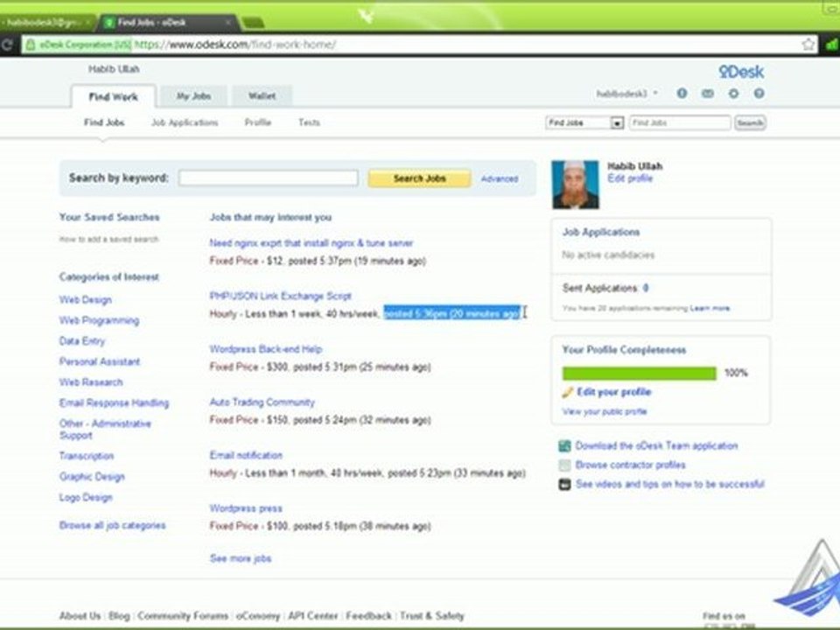Viewport: 840px width, 630px height.
Task: Open PHP/JSON Link Exchange Script job
Action: 280,297
